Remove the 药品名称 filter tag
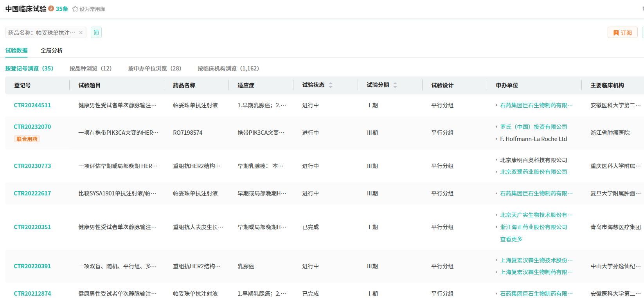 tap(81, 33)
